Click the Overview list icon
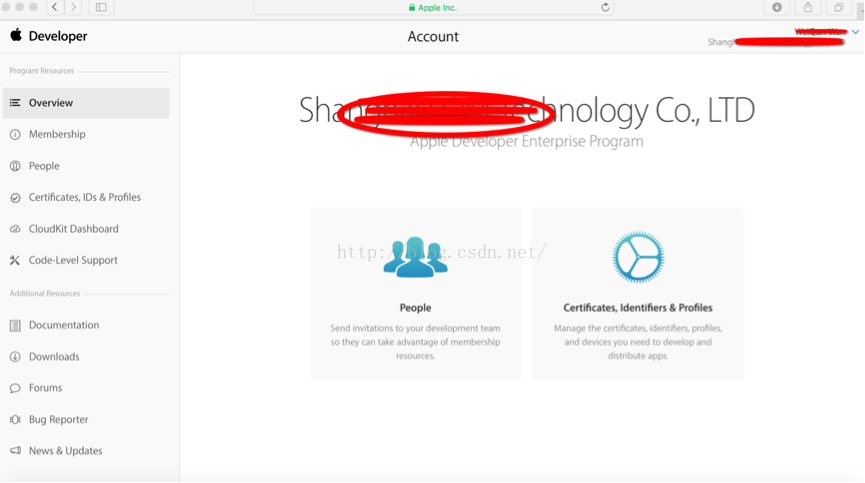 [x=15, y=103]
